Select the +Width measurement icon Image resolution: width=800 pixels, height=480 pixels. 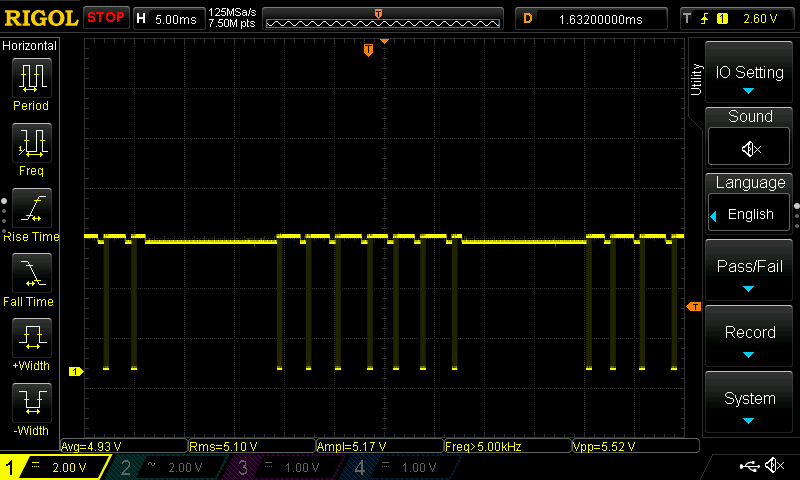31,338
